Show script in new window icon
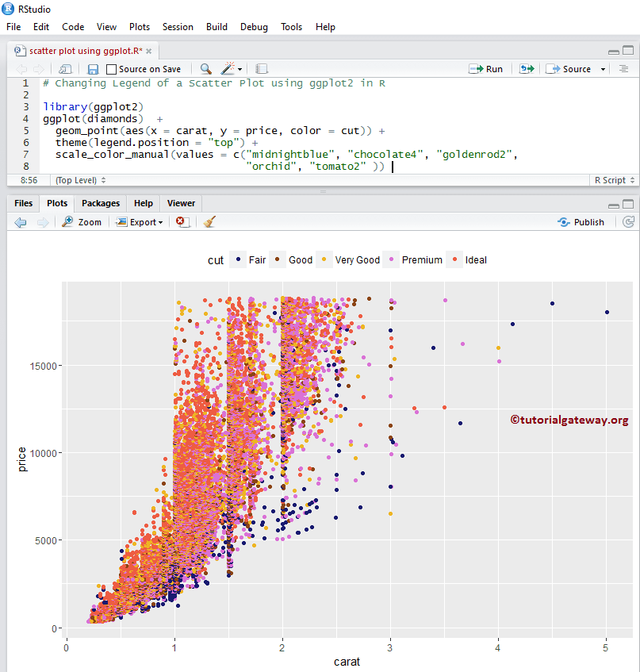The height and width of the screenshot is (672, 640). (x=65, y=69)
